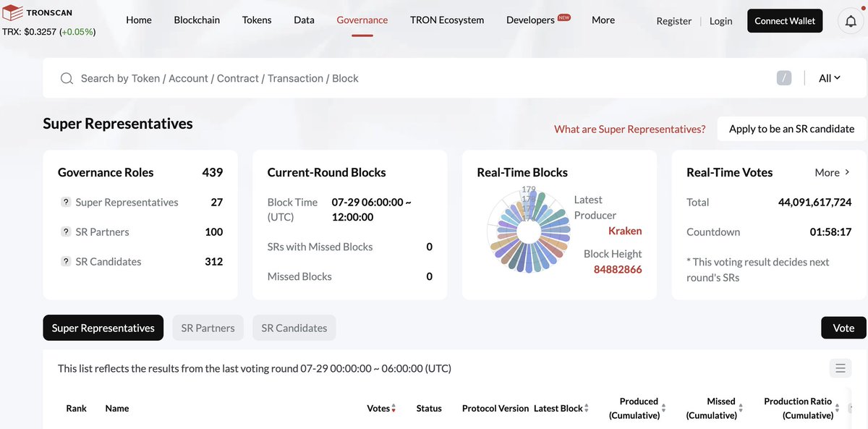Click the SR Candidates count 312

[x=214, y=262]
